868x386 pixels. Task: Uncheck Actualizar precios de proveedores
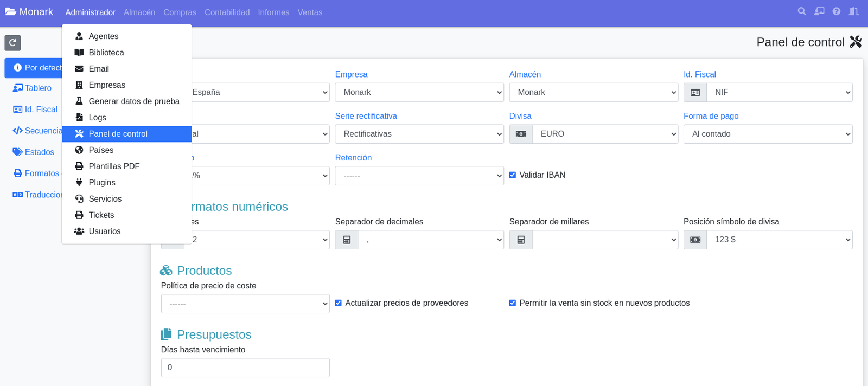[339, 303]
